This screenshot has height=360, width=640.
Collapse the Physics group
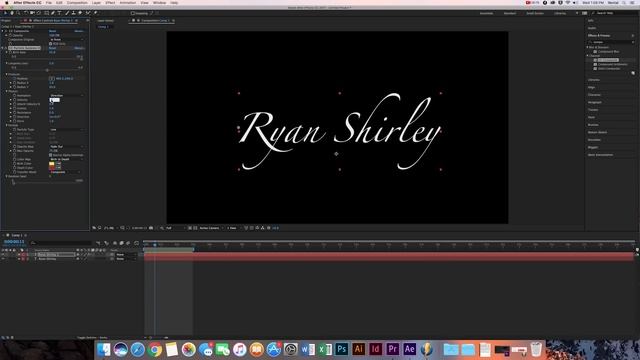point(7,91)
